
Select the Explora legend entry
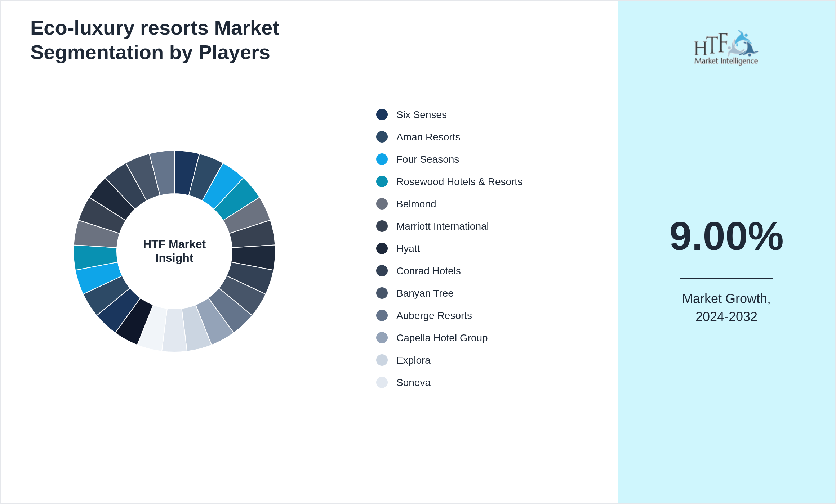[403, 360]
